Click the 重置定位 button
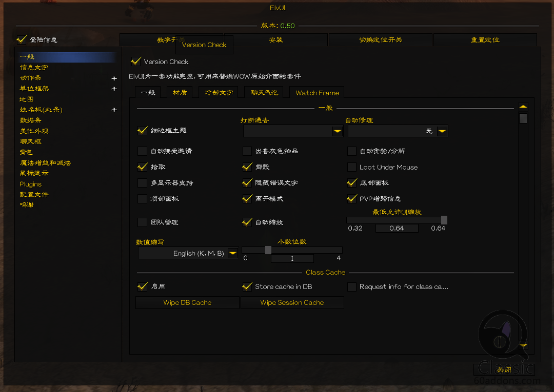 coord(485,40)
